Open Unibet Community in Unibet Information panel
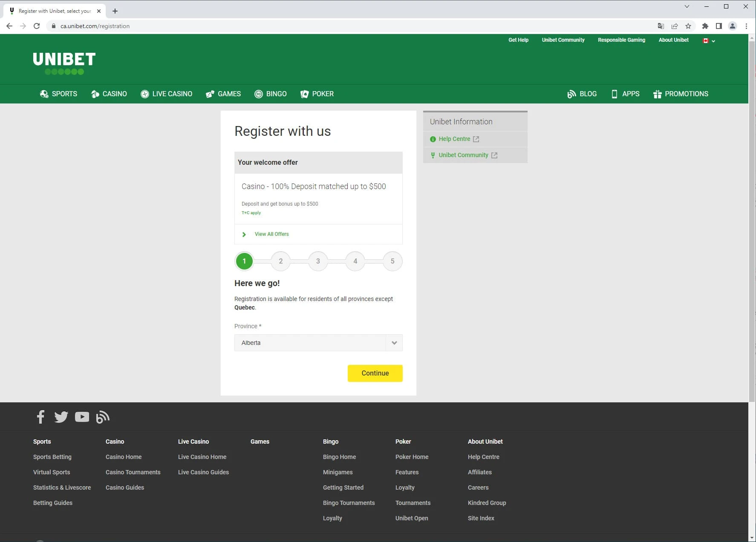Image resolution: width=756 pixels, height=542 pixels. (x=464, y=155)
